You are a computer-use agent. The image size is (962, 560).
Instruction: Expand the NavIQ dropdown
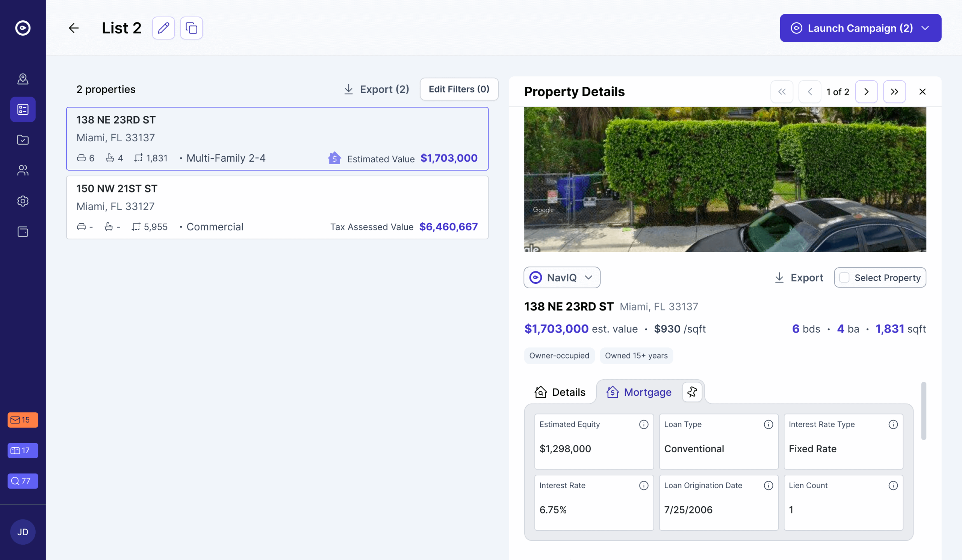coord(561,277)
